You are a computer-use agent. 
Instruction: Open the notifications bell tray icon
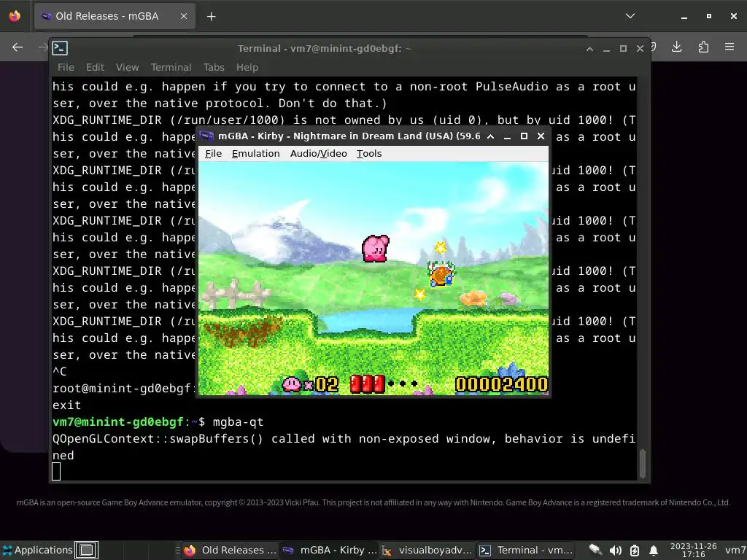[654, 551]
